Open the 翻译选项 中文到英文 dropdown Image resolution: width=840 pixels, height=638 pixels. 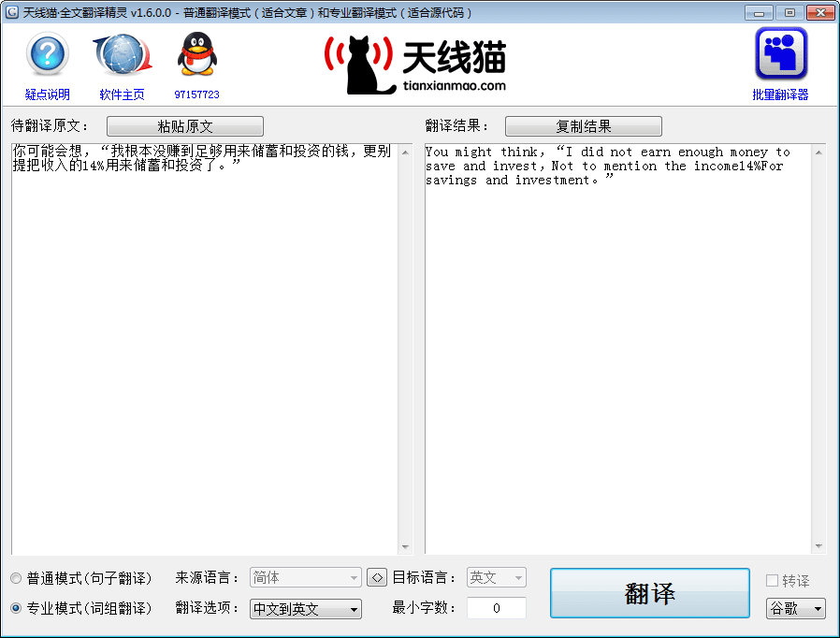305,609
